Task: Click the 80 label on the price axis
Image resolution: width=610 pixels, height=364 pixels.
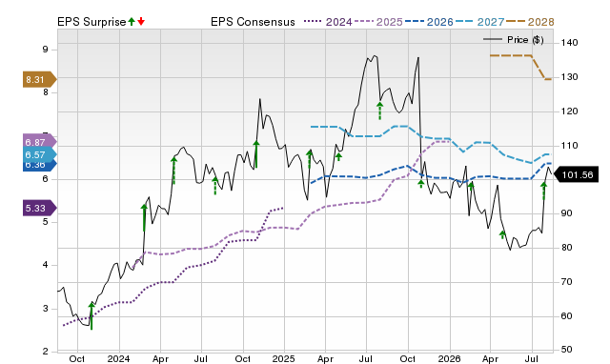Action: 566,248
